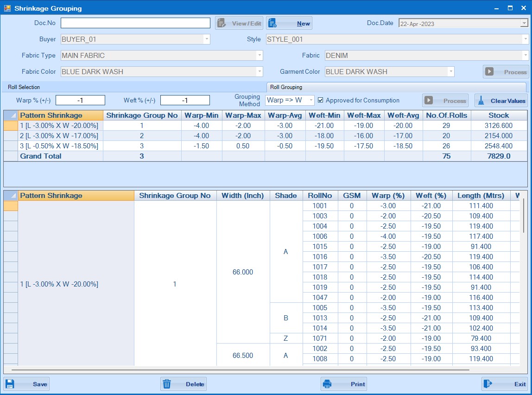Click the Doc.No input field
The width and height of the screenshot is (532, 395).
pos(135,23)
